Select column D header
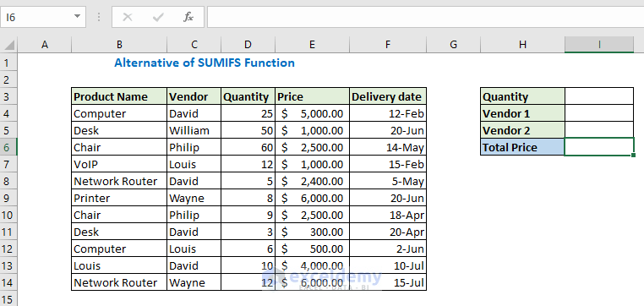 (248, 44)
